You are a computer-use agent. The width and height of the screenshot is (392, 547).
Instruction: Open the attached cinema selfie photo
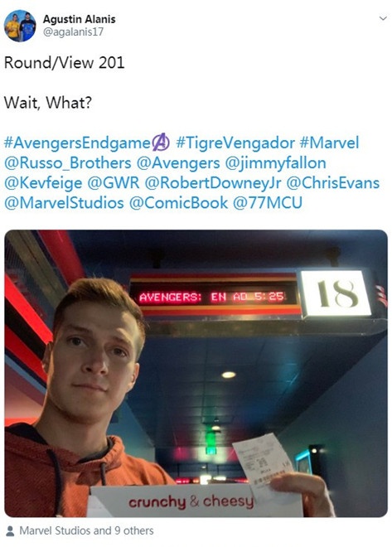[196, 373]
